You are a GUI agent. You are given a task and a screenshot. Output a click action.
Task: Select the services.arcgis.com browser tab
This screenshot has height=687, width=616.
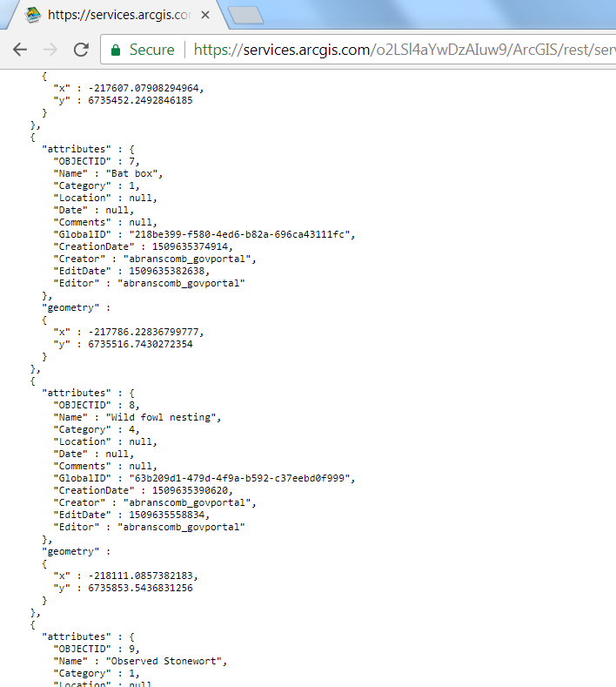tap(118, 16)
